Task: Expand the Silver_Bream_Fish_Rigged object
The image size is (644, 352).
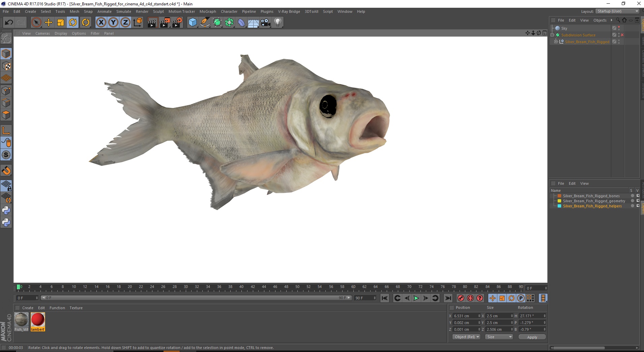Action: point(556,42)
